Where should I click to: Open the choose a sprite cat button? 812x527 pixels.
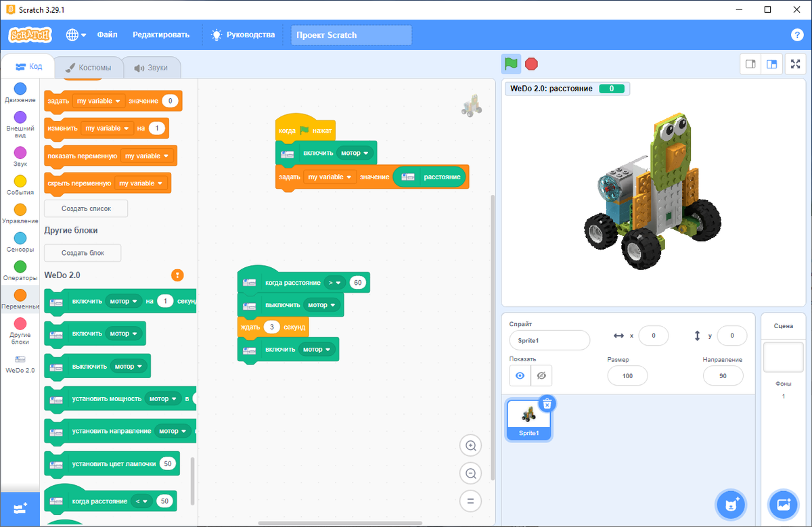(731, 505)
